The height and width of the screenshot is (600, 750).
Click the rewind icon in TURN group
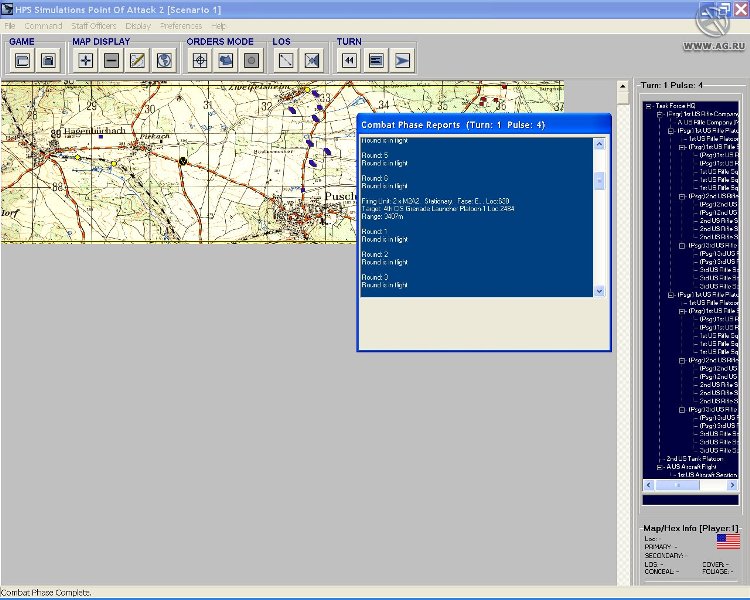(x=349, y=60)
